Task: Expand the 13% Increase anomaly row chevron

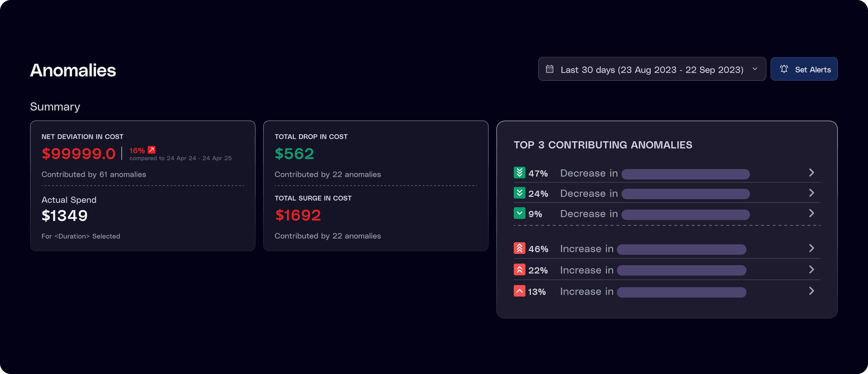Action: 811,291
